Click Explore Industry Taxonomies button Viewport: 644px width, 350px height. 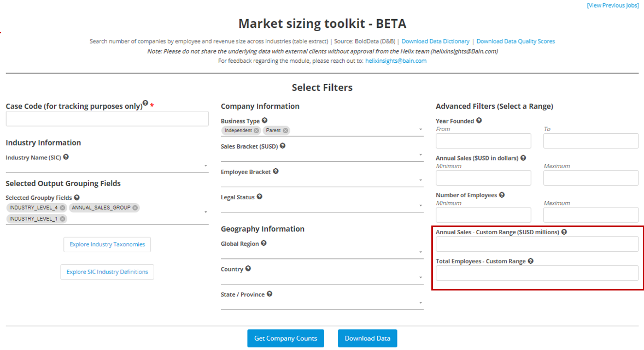pos(107,245)
